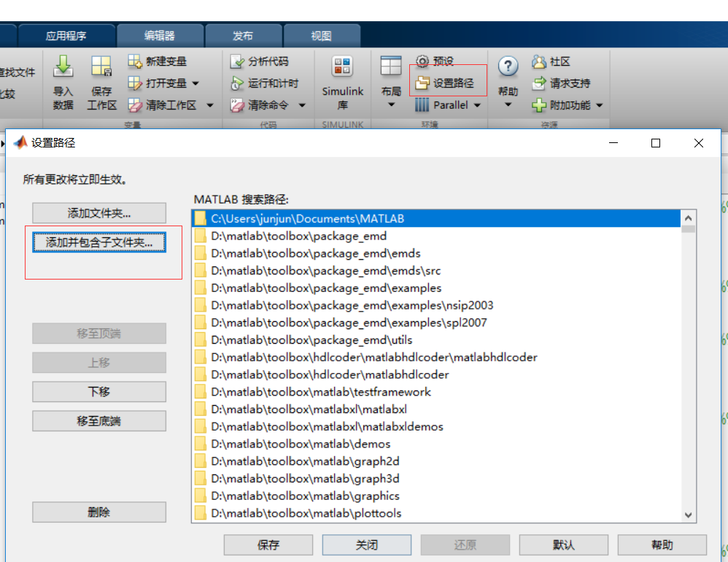Image resolution: width=728 pixels, height=562 pixels.
Task: Switch to the View (视图) tab
Action: (x=321, y=36)
